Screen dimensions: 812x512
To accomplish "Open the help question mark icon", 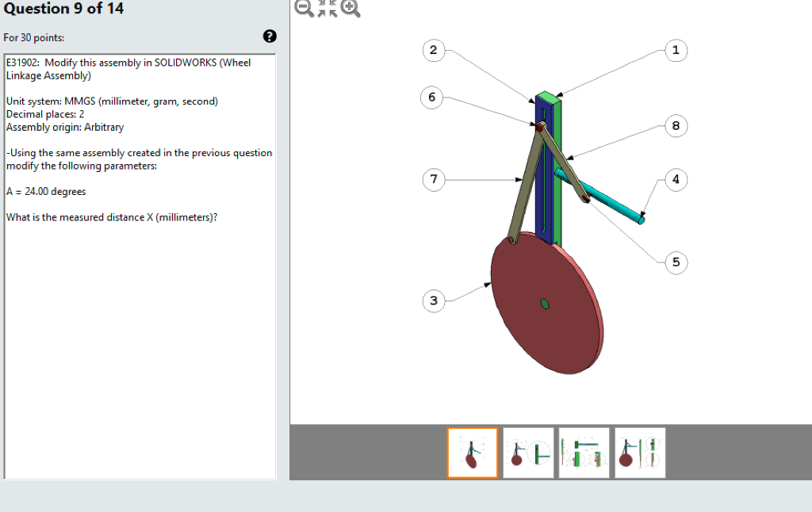I will click(270, 35).
